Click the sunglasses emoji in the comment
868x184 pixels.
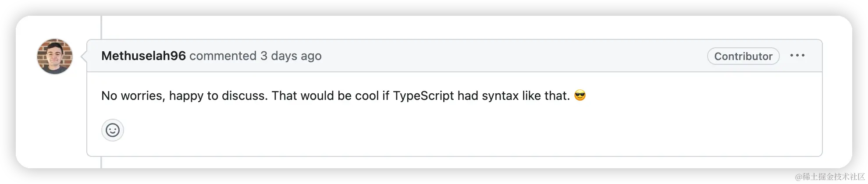click(580, 96)
